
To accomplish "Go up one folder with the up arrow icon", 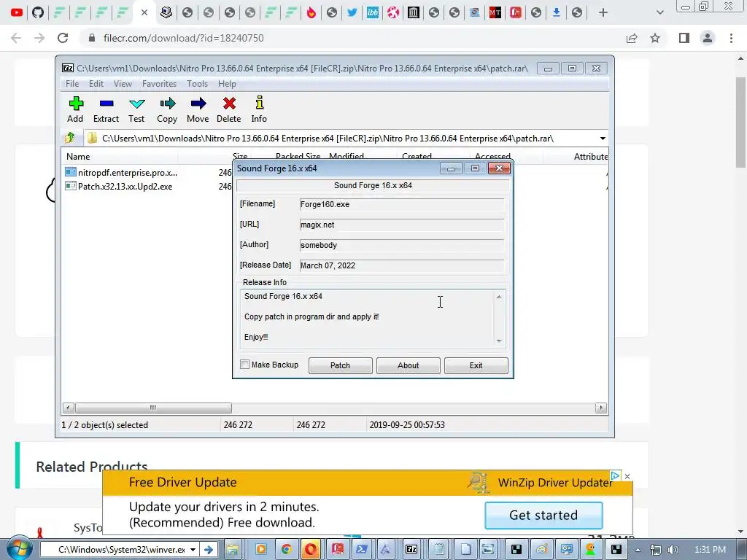I will tap(70, 138).
